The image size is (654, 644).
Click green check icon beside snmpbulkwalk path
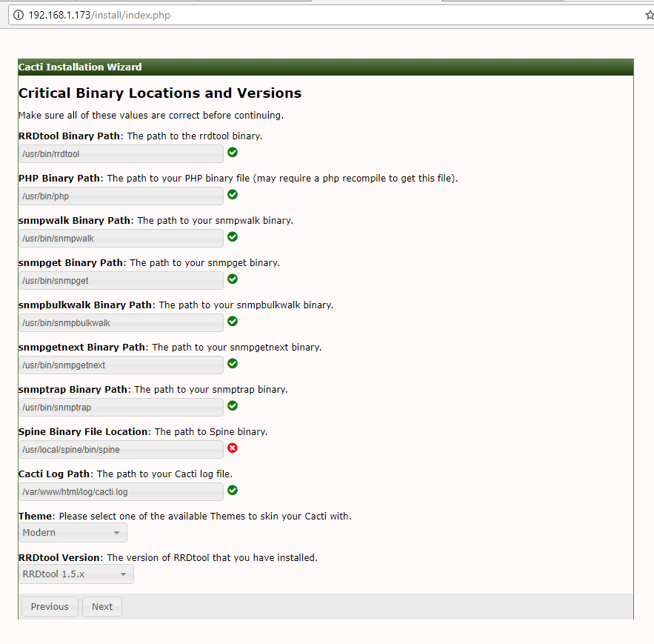click(233, 321)
